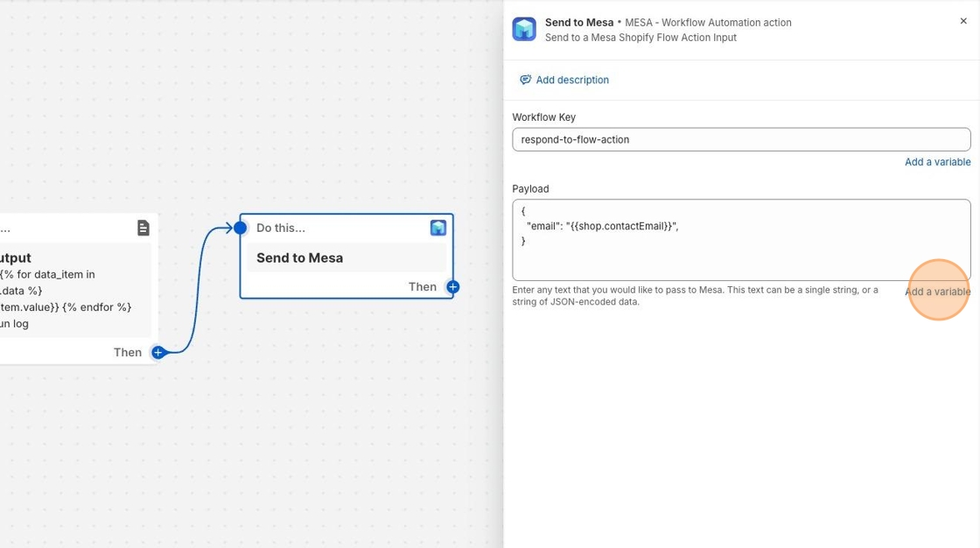Select the Send to Mesa action card

tap(346, 258)
